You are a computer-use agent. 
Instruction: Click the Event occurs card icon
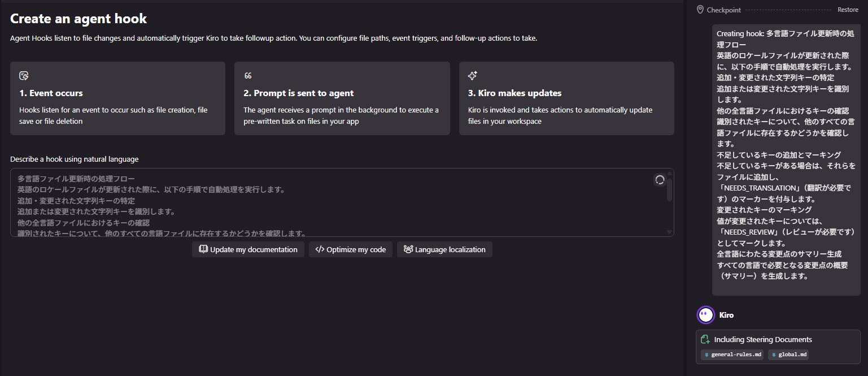[24, 76]
